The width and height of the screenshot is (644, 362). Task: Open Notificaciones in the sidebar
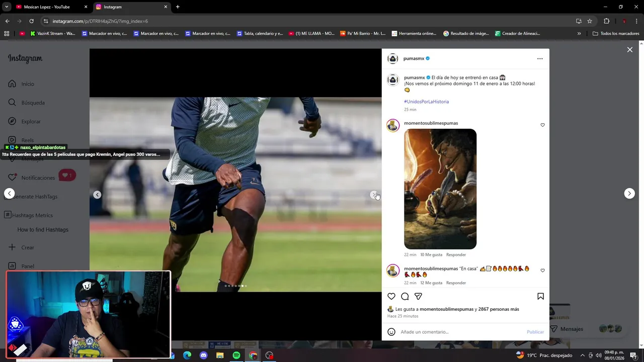tap(31, 177)
